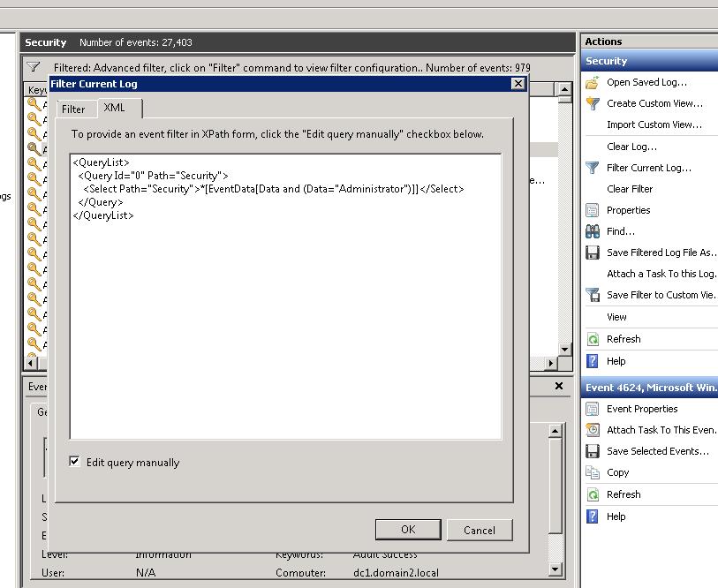Select the first key icon event row
Viewport: 718px width, 588px height.
pyautogui.click(x=36, y=104)
